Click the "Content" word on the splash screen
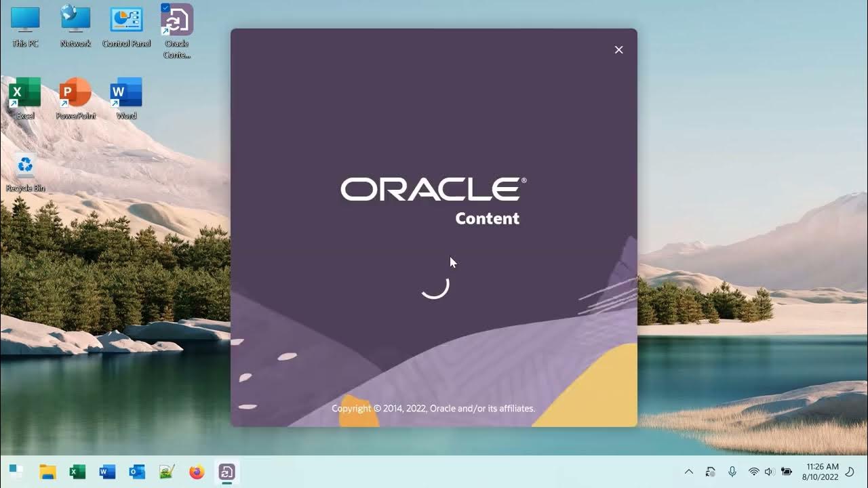Screen dimensions: 868x488 487,218
